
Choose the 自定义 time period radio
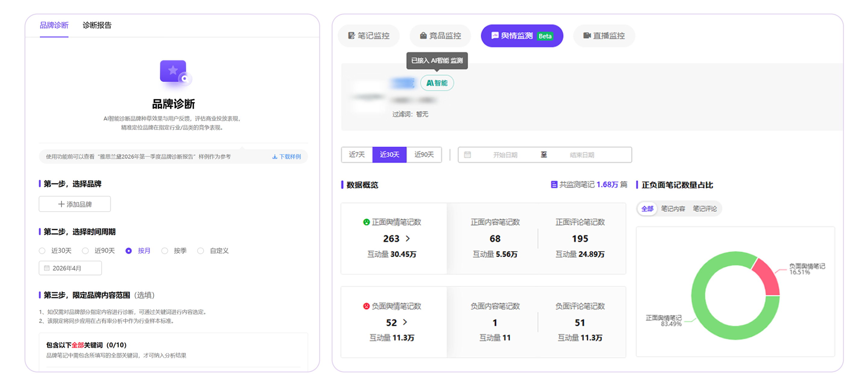[200, 251]
